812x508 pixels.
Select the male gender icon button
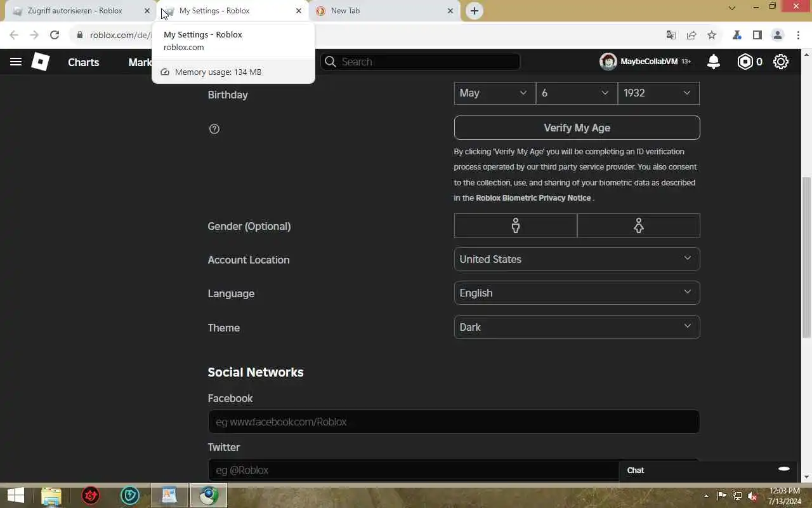point(516,225)
